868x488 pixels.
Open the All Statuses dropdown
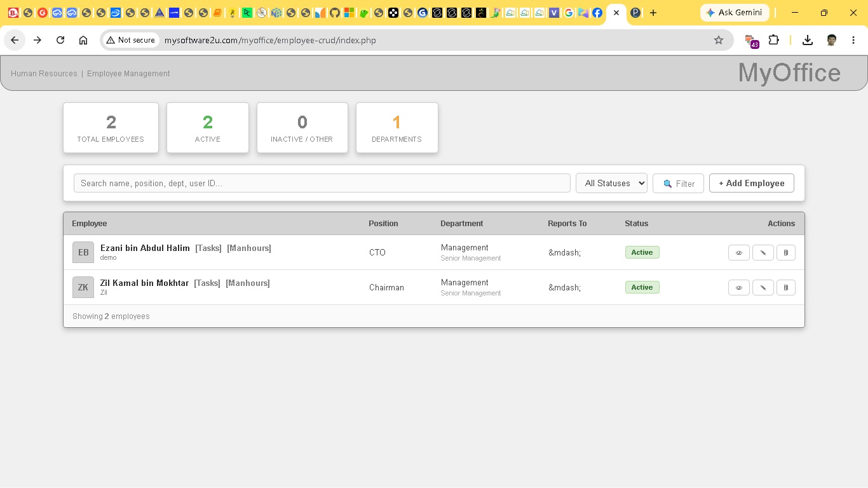[611, 183]
